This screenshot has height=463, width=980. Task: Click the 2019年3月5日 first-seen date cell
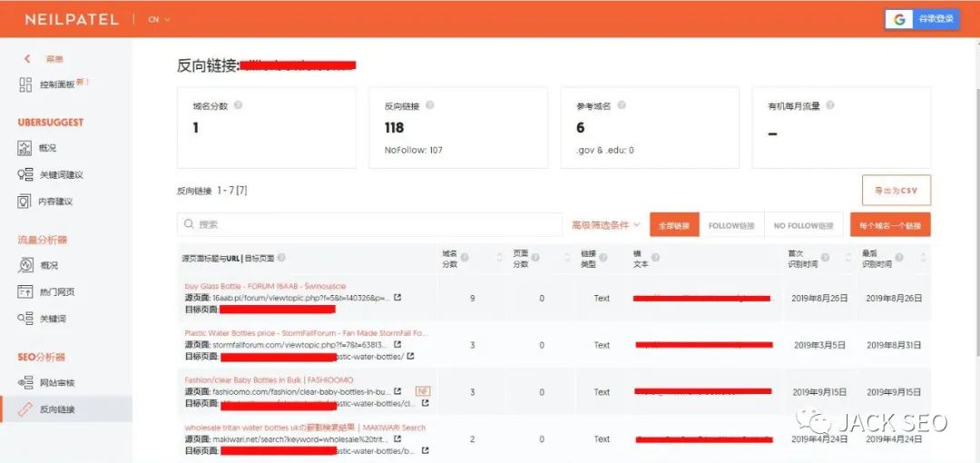click(819, 345)
